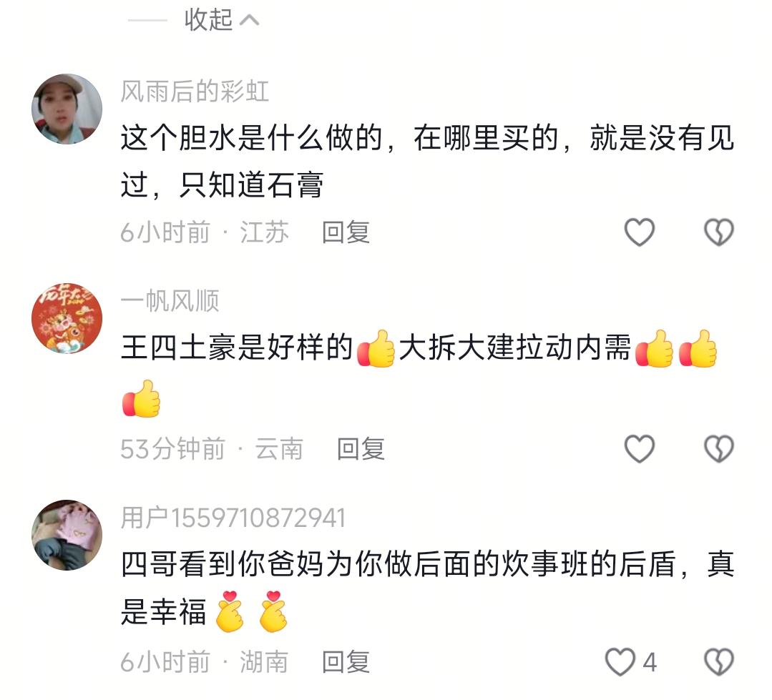Tap 回复 under the 湖南 comment
This screenshot has height=700, width=772.
pos(346,662)
